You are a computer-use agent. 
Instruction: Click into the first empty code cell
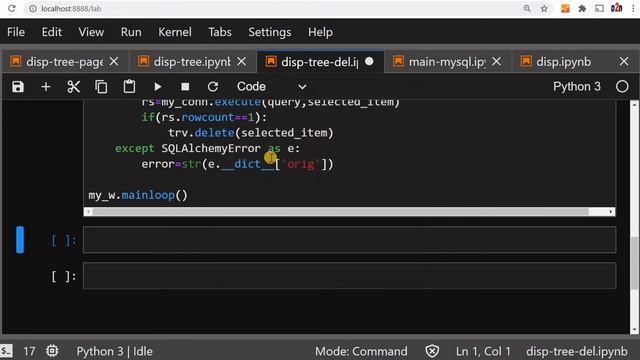tap(349, 240)
